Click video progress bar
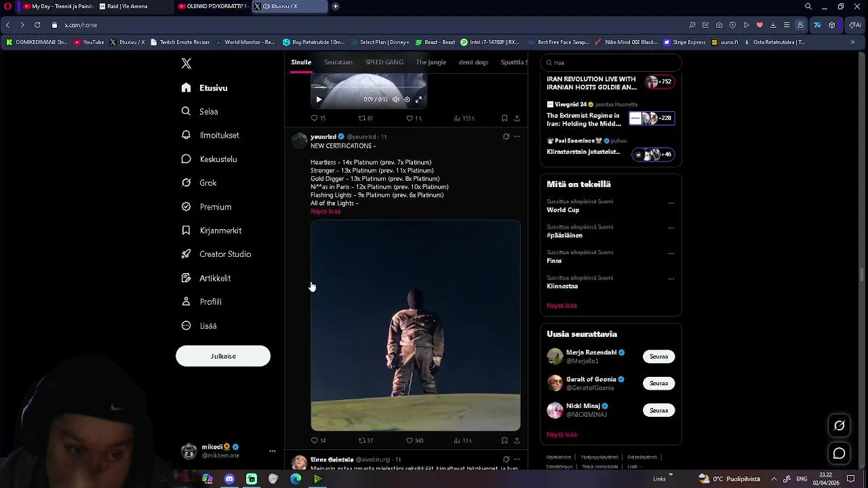This screenshot has width=868, height=488. click(368, 89)
